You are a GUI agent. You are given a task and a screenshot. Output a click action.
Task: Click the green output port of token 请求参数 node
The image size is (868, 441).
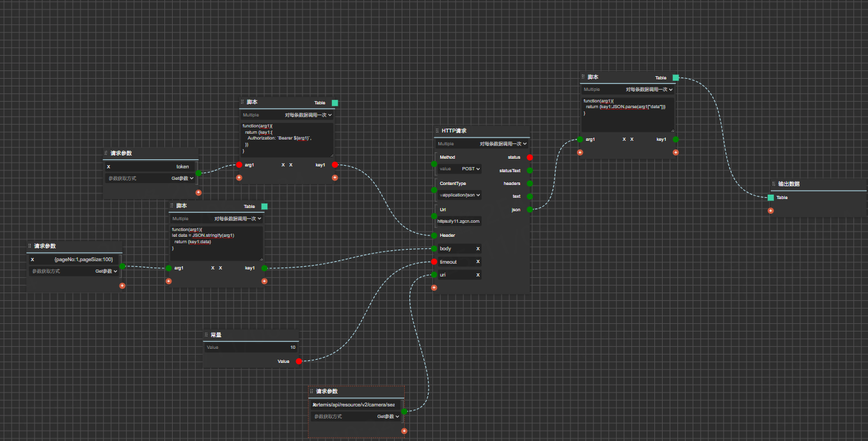pyautogui.click(x=198, y=173)
